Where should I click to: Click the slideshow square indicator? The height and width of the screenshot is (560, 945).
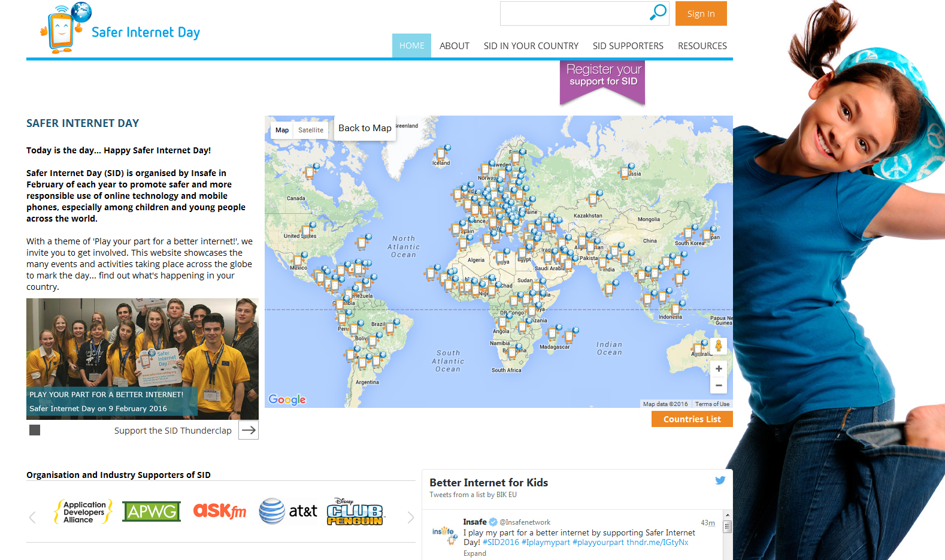tap(35, 430)
